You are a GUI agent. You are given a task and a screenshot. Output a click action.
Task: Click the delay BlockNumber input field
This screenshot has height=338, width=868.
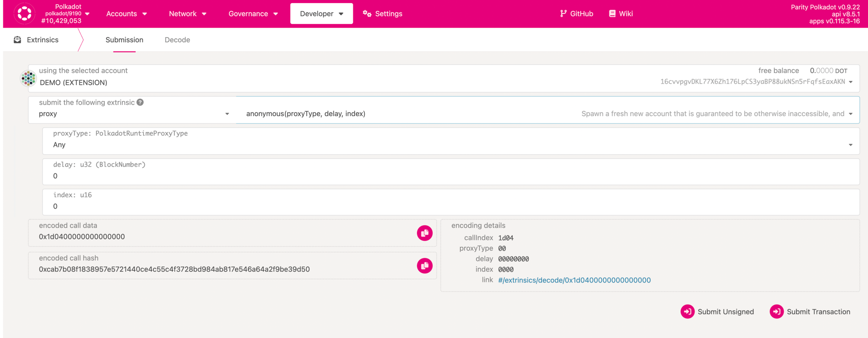coord(451,176)
